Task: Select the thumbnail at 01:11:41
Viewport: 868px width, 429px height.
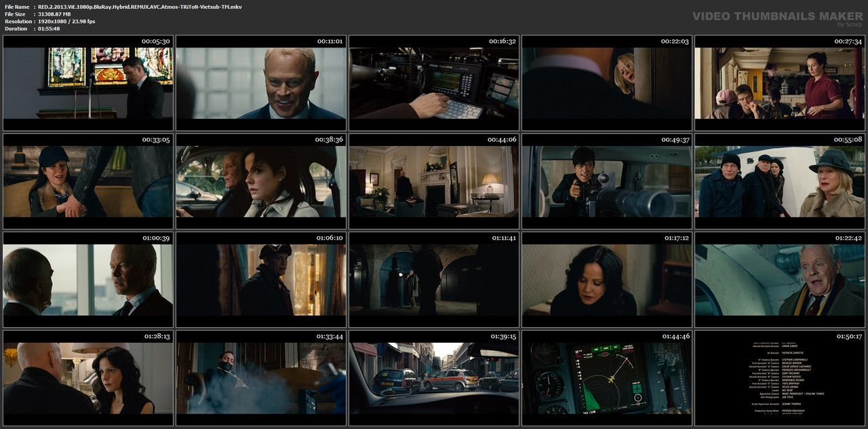Action: pyautogui.click(x=434, y=280)
